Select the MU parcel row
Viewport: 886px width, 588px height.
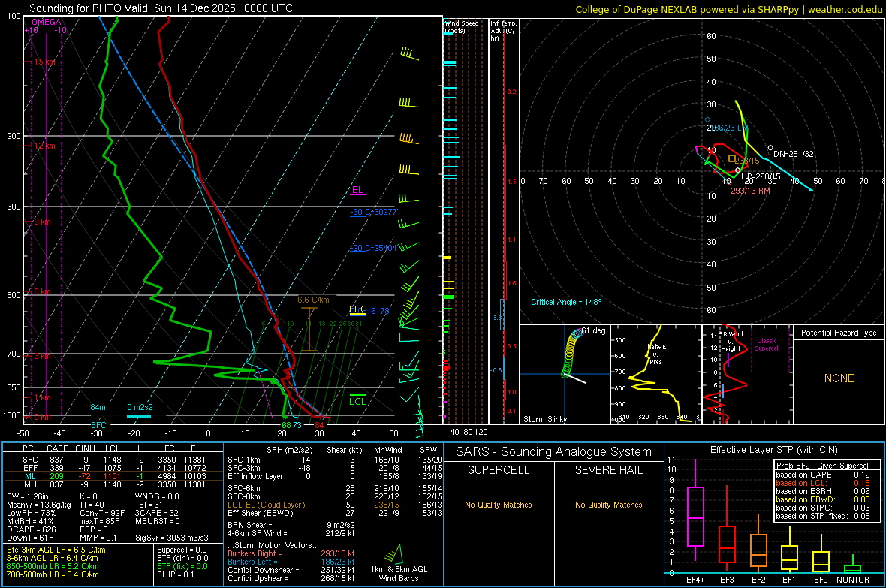click(113, 484)
